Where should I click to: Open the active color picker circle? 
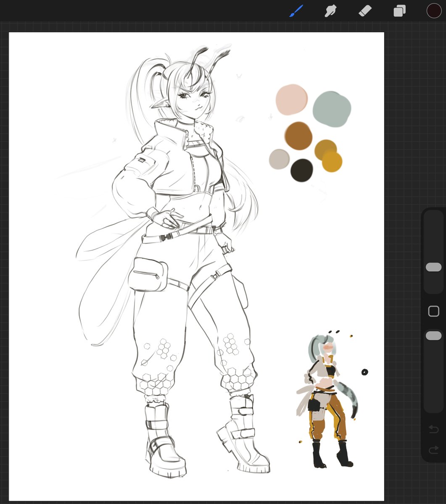pos(434,11)
